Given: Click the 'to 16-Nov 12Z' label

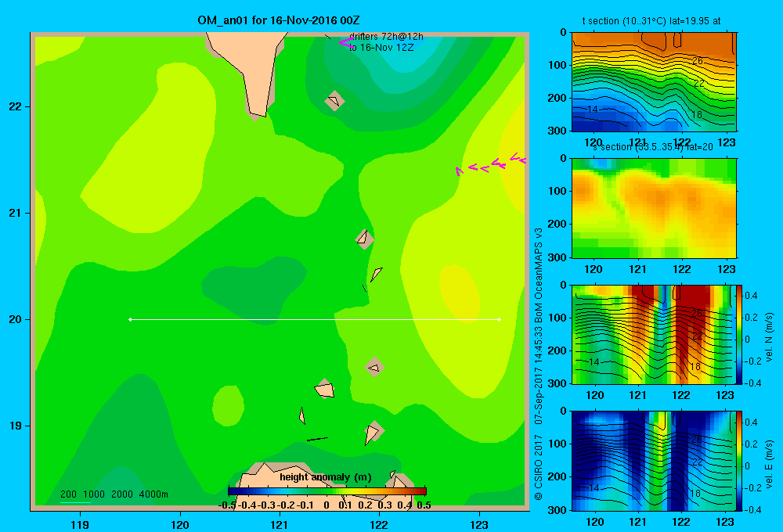Looking at the screenshot, I should [x=381, y=48].
